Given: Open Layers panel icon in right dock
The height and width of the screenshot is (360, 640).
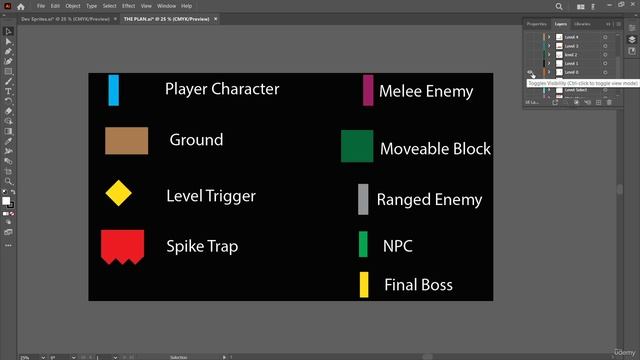Looking at the screenshot, I should tap(632, 39).
